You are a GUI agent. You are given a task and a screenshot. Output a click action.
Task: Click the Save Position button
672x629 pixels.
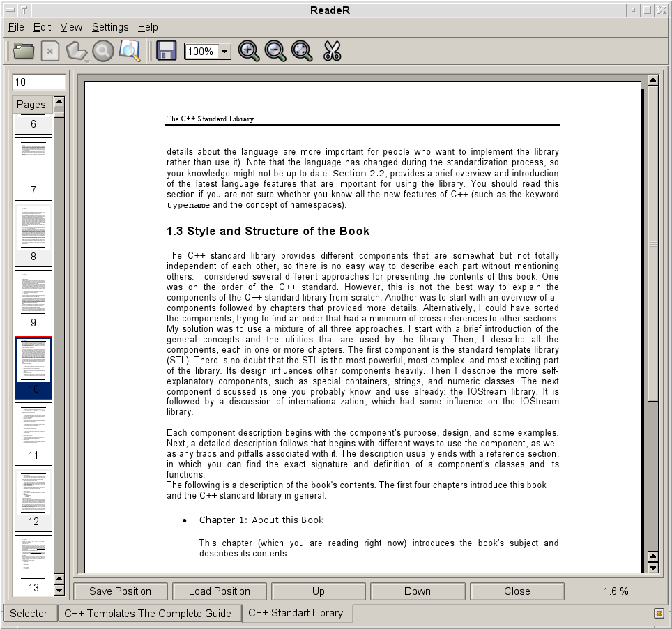pos(121,591)
